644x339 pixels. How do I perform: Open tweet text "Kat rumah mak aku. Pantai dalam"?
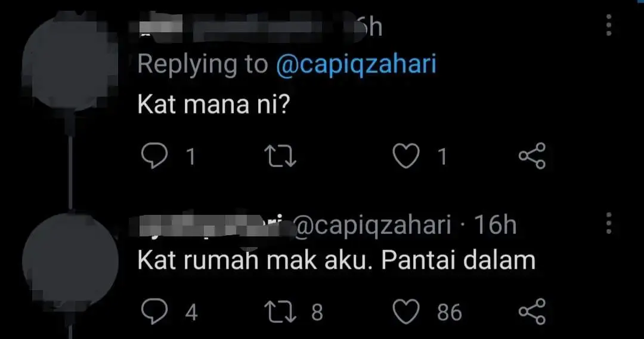coord(336,261)
